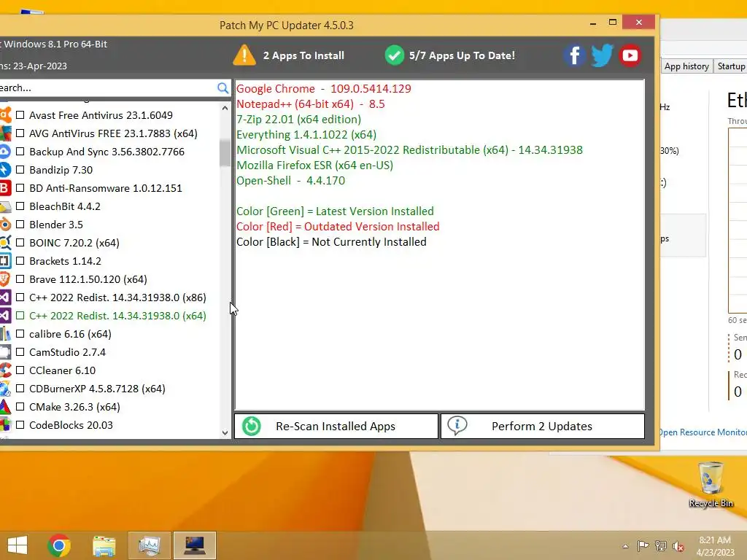Click the orange warning triangle icon
Image resolution: width=747 pixels, height=560 pixels.
click(244, 55)
